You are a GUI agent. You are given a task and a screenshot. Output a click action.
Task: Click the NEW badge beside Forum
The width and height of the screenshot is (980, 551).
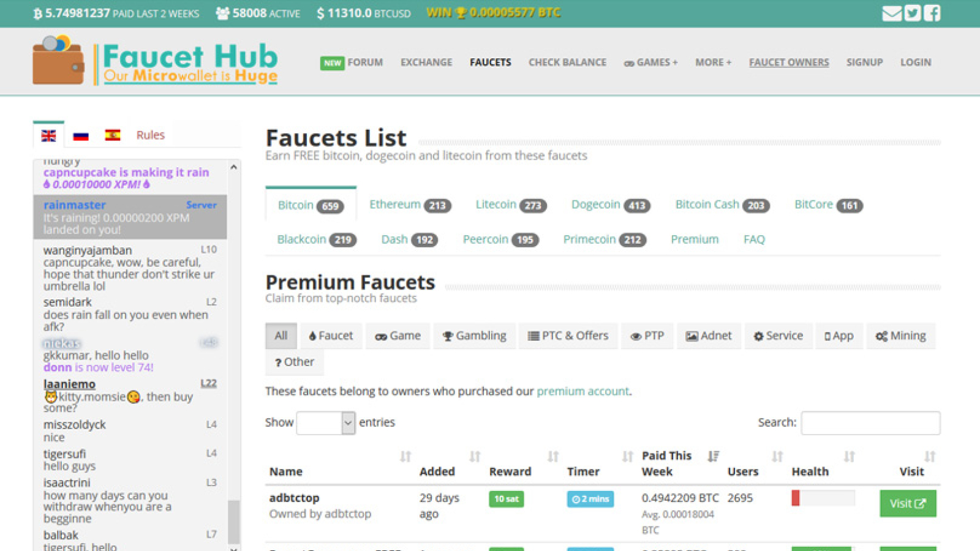332,62
